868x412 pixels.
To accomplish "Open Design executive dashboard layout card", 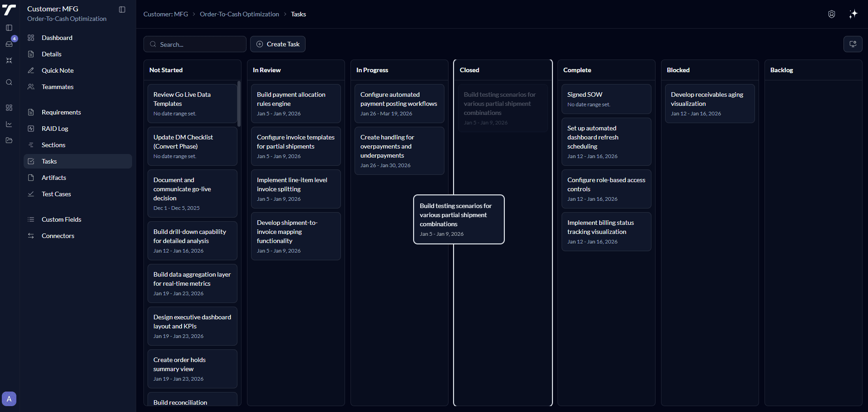I will tap(192, 326).
